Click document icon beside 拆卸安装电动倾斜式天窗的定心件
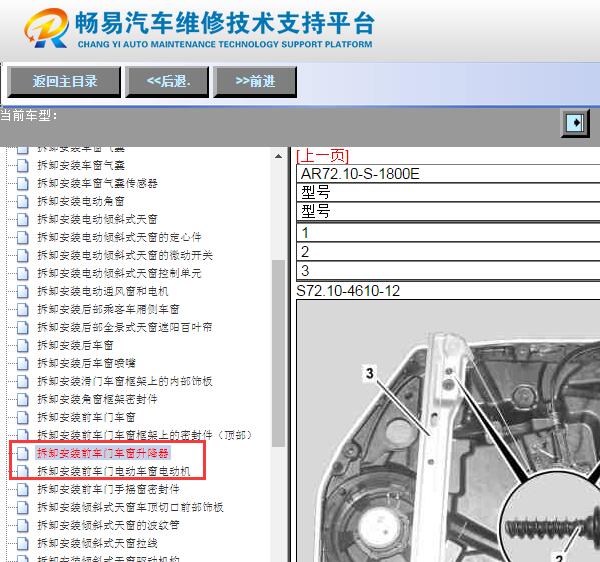The image size is (600, 562). (23, 237)
